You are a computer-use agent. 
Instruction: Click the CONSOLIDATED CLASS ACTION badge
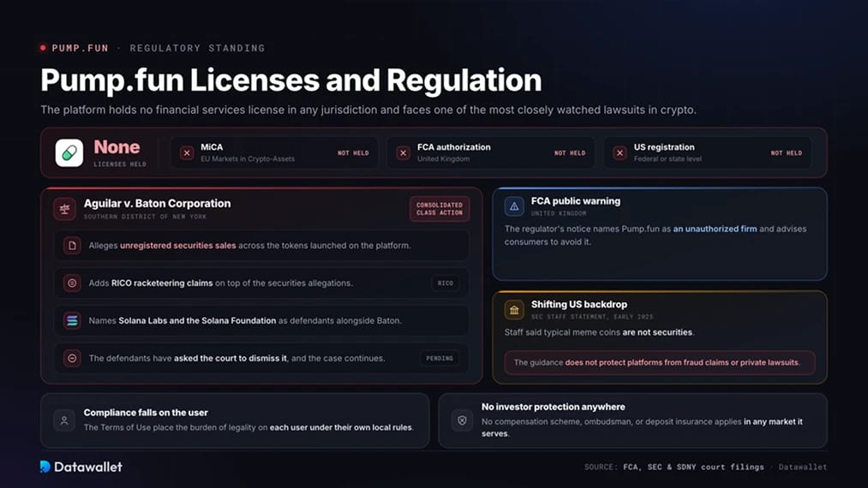[440, 209]
